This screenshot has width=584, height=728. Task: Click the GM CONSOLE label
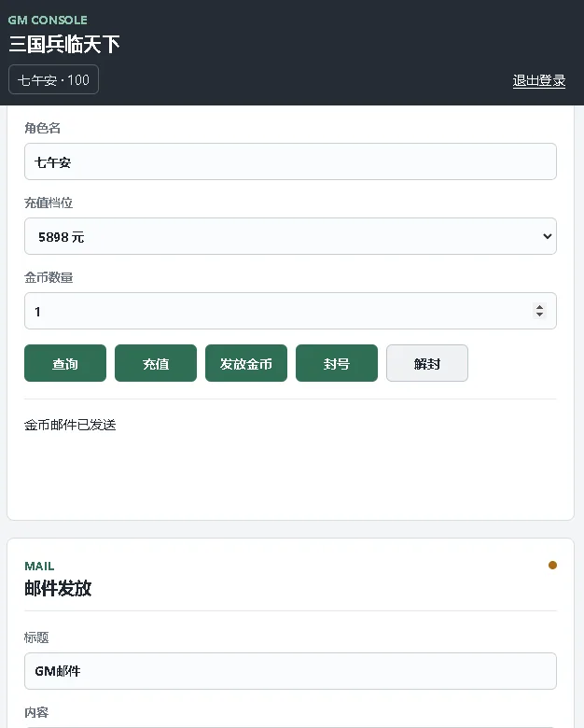pyautogui.click(x=48, y=20)
